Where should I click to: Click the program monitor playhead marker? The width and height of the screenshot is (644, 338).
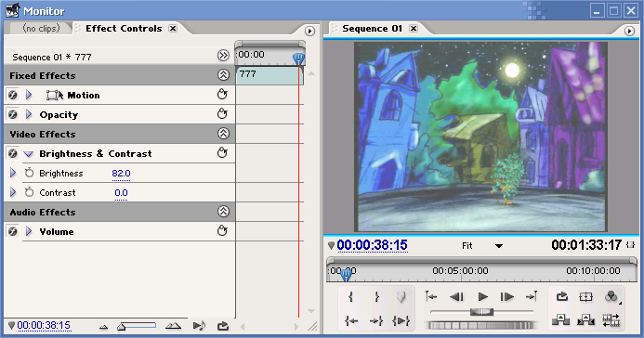(x=347, y=275)
